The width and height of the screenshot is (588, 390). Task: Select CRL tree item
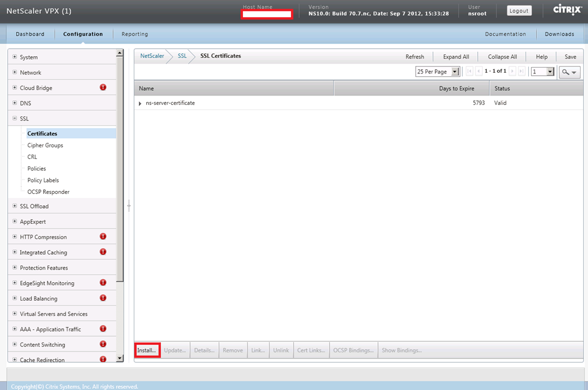[32, 157]
